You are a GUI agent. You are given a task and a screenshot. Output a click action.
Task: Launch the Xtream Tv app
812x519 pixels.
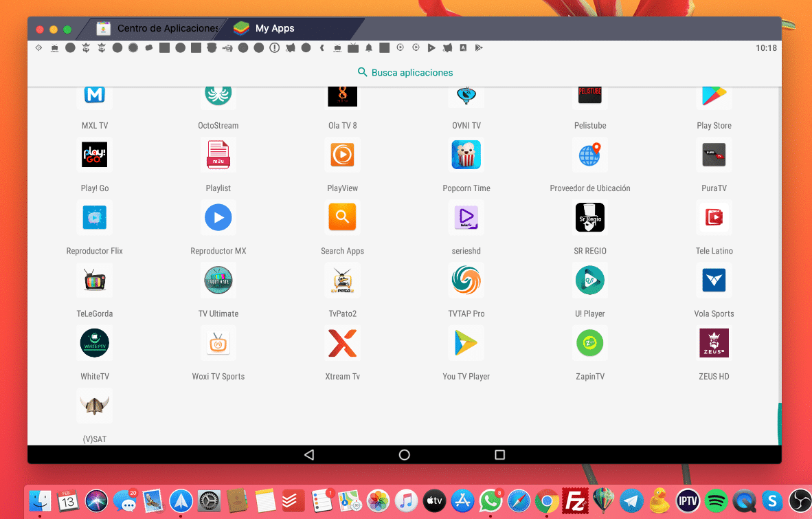point(342,343)
